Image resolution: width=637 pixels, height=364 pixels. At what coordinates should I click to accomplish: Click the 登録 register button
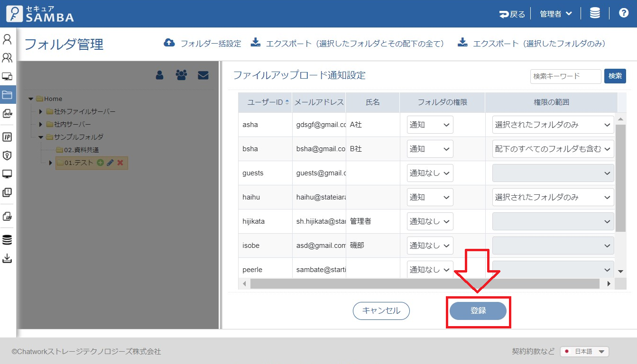[x=478, y=311]
